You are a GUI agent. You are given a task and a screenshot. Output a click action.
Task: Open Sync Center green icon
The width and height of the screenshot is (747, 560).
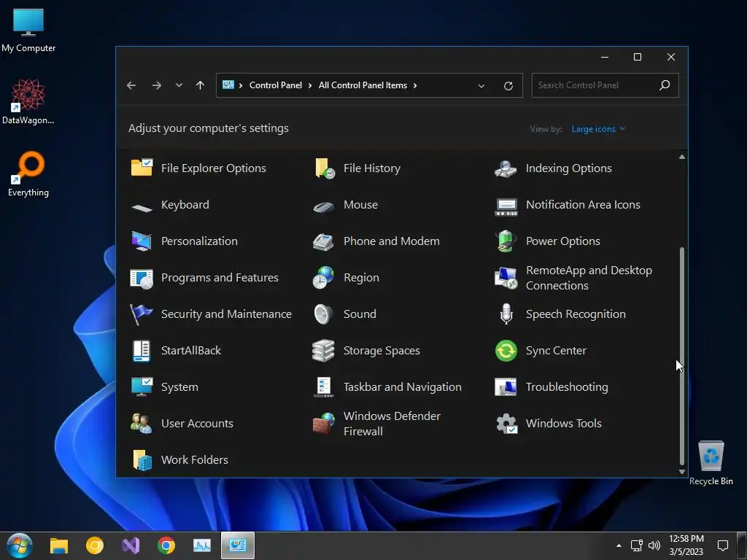[506, 351]
